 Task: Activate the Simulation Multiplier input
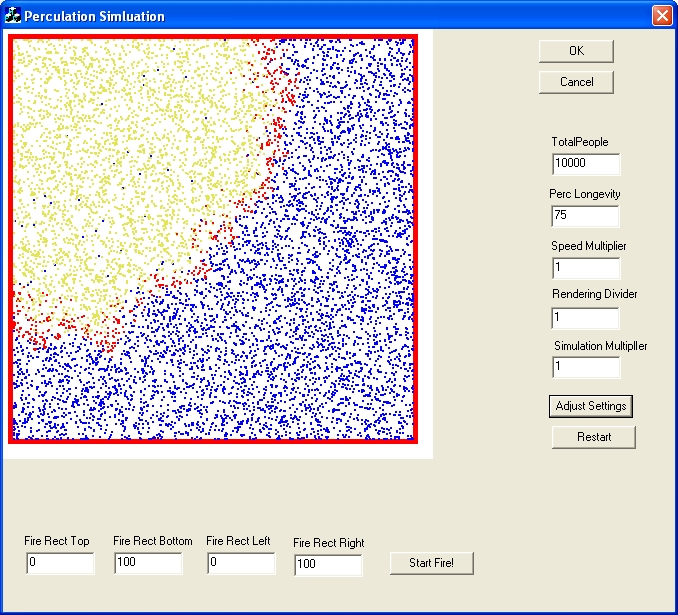585,367
